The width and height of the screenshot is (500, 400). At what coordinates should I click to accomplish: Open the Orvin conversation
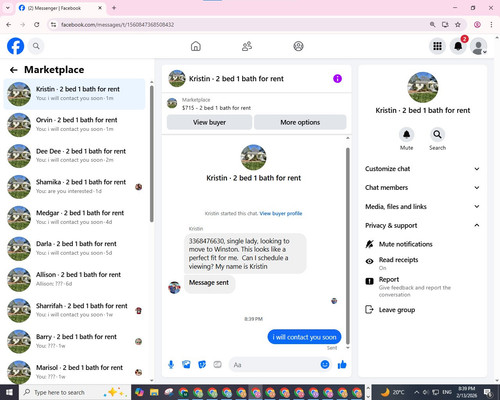[75, 125]
